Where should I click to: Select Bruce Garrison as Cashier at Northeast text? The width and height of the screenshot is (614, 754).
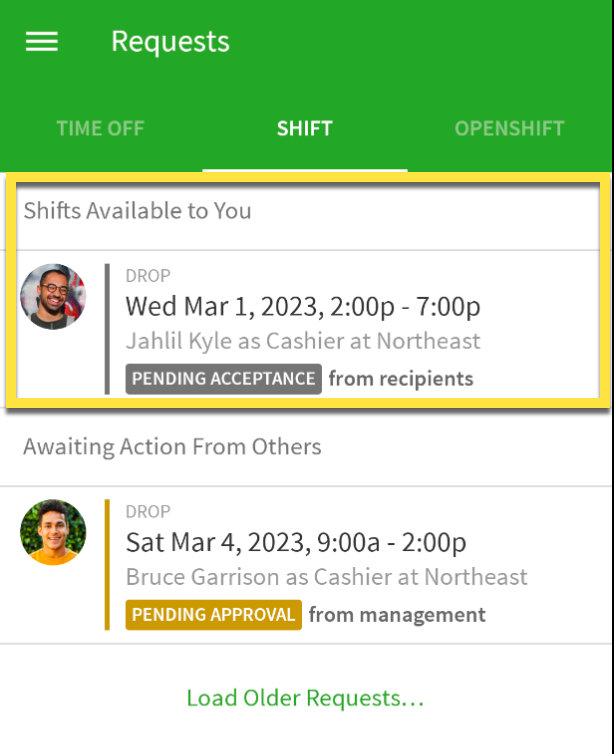326,577
